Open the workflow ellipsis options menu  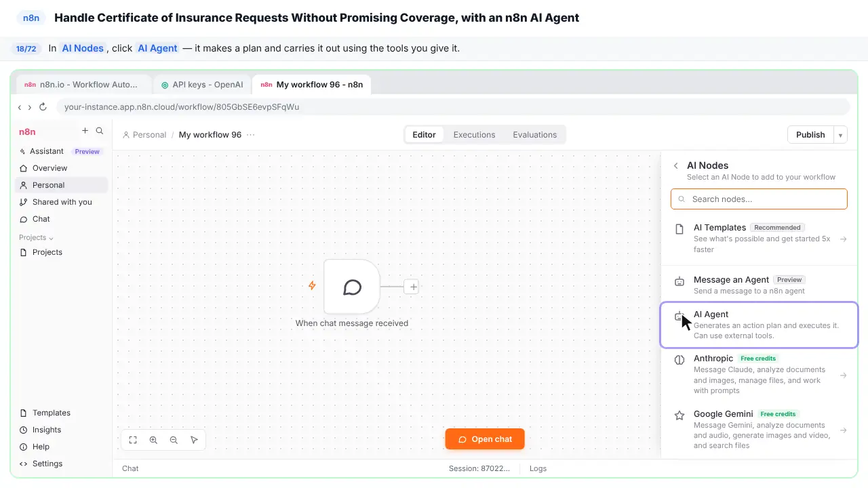[251, 135]
